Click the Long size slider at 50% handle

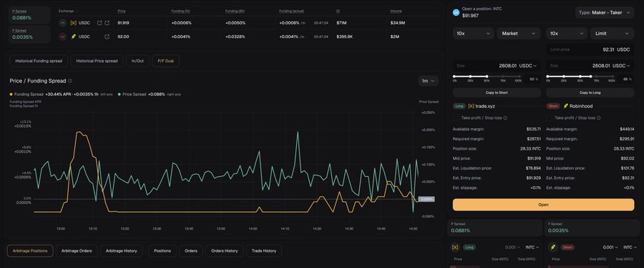[x=487, y=77]
